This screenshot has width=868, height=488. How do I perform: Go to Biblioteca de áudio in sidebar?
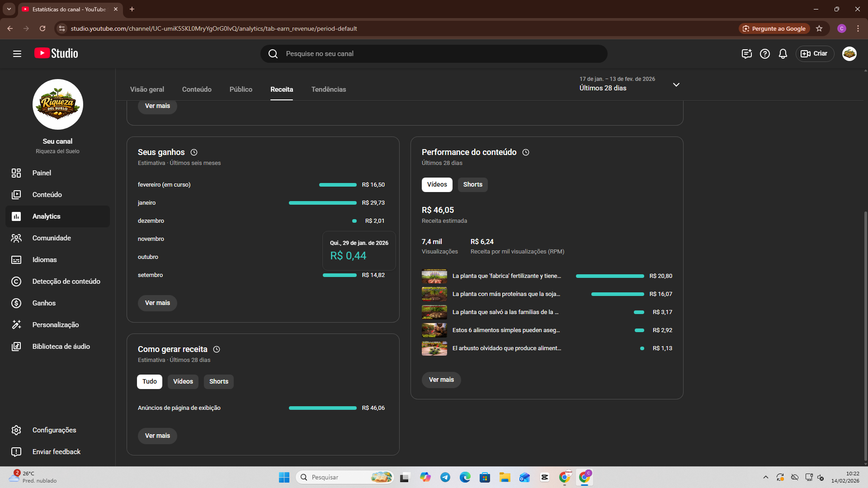tap(61, 347)
